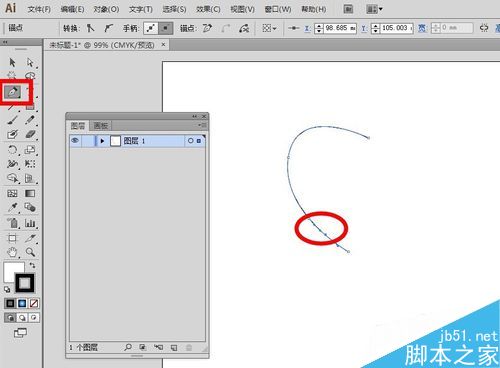Open the 文件(F) menu

click(39, 9)
